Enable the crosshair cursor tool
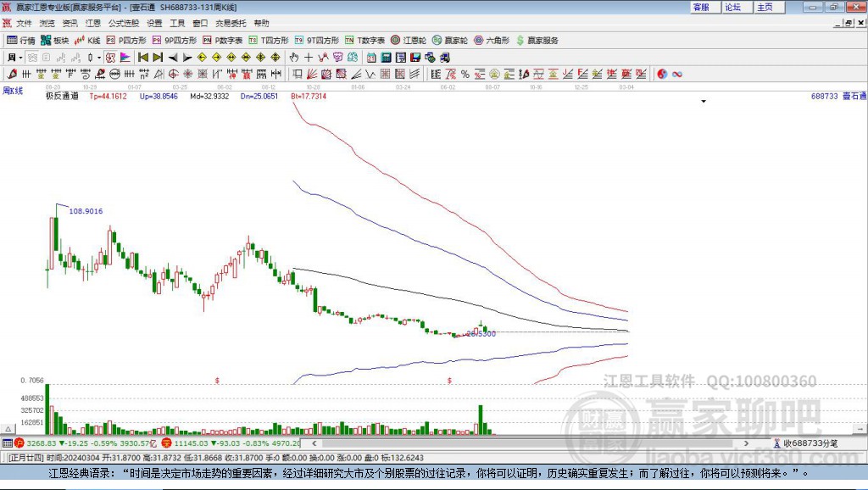868x490 pixels. (x=309, y=57)
